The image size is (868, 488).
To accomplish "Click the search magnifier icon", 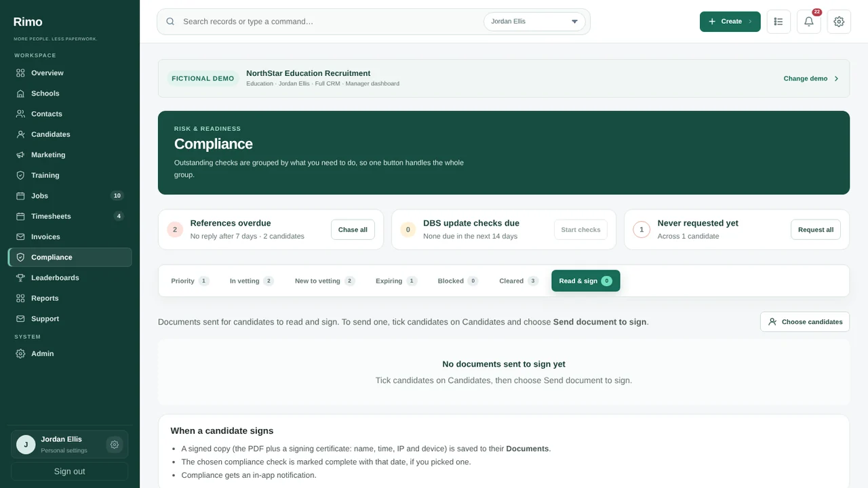I will (x=170, y=22).
